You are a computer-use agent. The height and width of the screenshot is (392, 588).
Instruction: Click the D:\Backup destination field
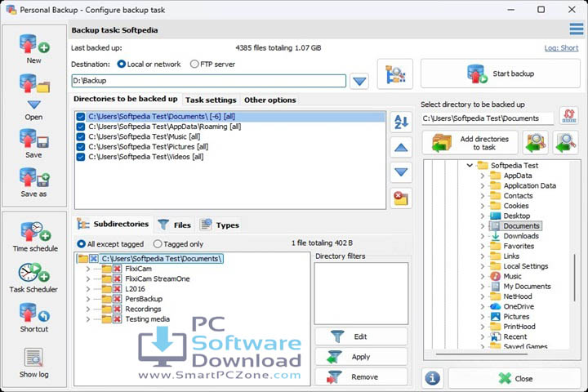208,81
